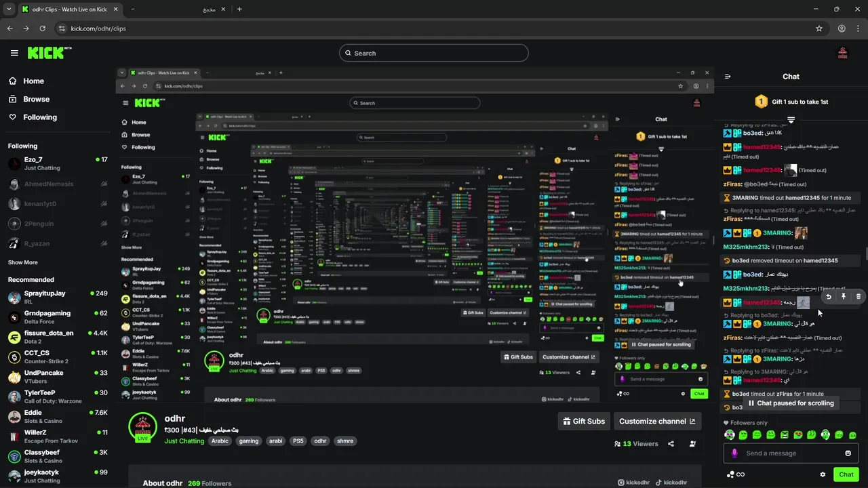
Task: Open the Kick sidebar hamburger menu
Action: click(x=14, y=53)
